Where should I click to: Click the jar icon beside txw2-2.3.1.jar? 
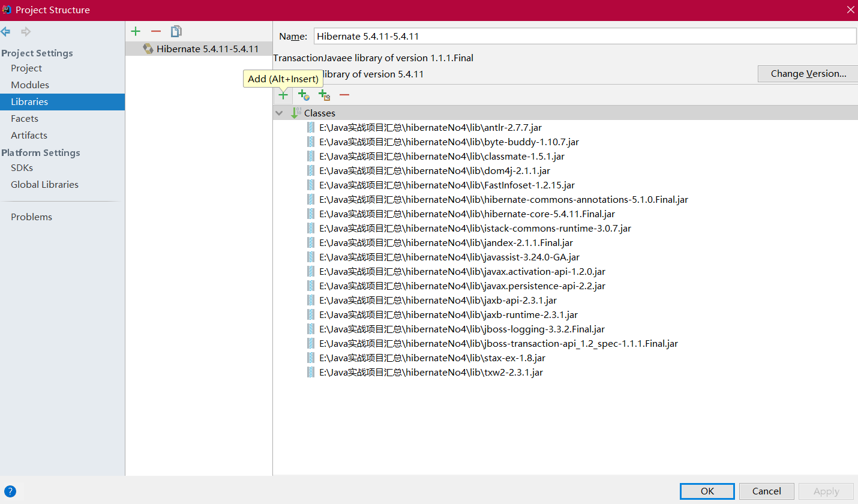(311, 372)
